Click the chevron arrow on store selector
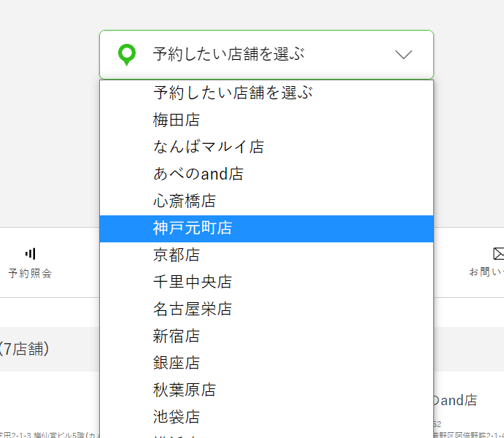 403,55
